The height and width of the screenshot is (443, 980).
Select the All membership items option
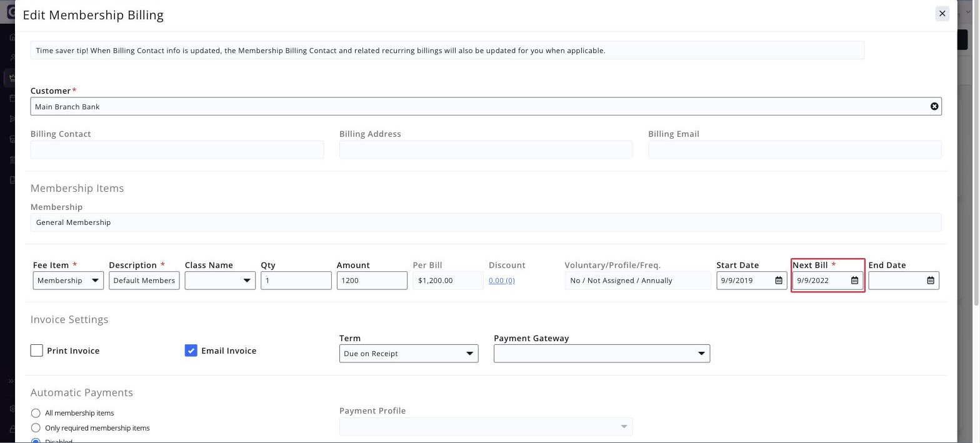point(36,413)
